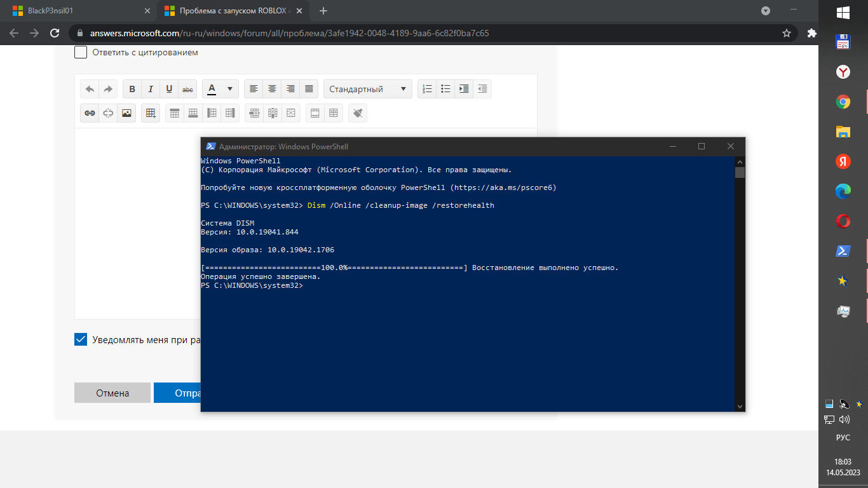Toggle italic formatting
The height and width of the screenshot is (488, 868).
(151, 89)
